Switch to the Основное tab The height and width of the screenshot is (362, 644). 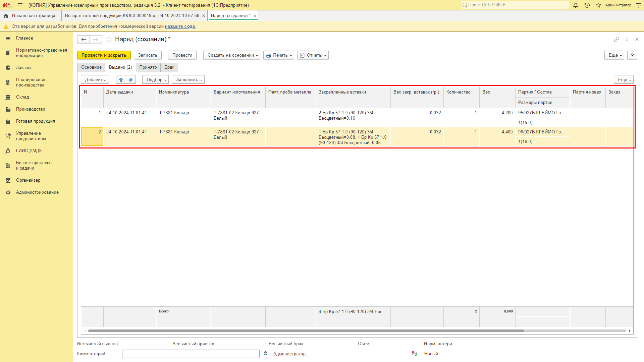click(91, 67)
